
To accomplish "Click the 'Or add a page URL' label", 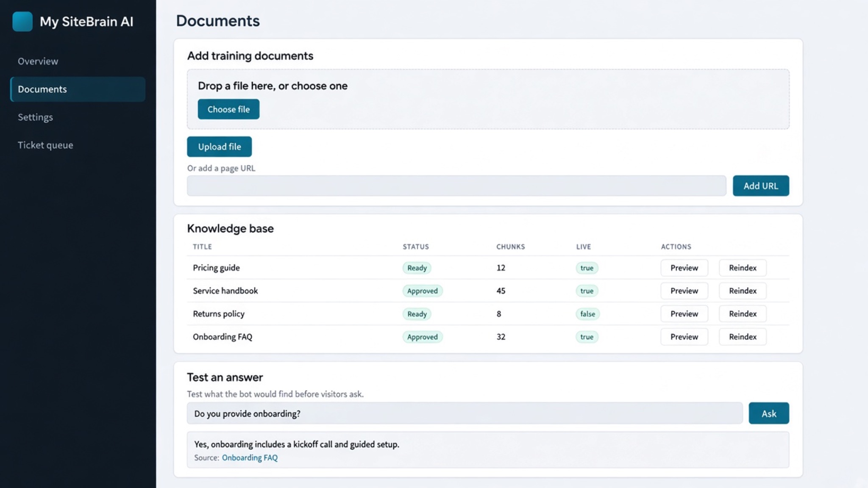I will pyautogui.click(x=221, y=168).
